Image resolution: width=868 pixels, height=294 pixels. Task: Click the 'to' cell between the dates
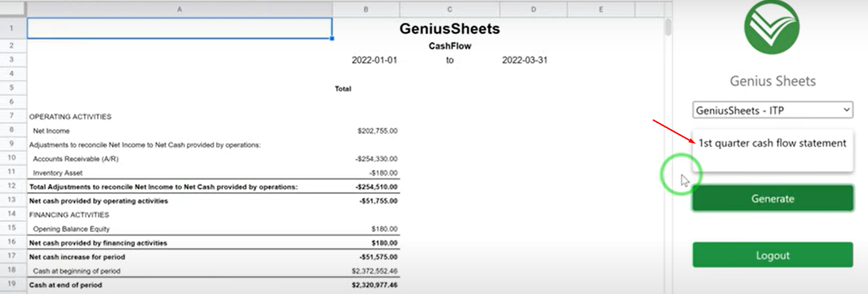click(450, 60)
